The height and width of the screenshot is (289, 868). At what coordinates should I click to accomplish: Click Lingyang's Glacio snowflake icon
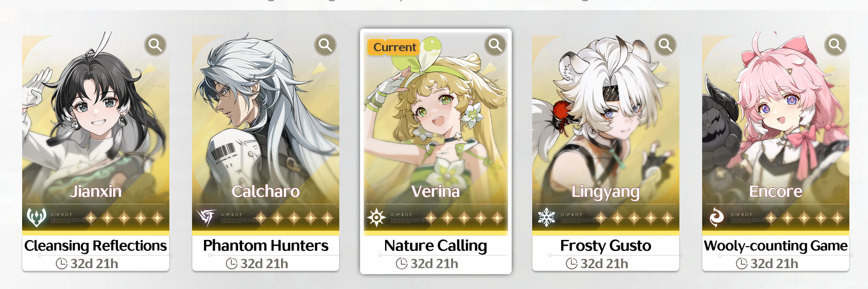pyautogui.click(x=547, y=217)
